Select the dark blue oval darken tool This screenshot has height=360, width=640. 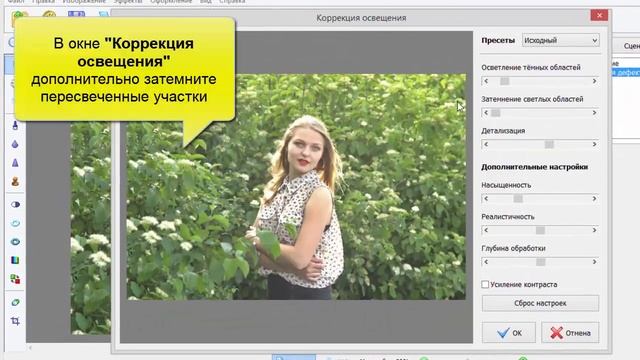[x=15, y=242]
